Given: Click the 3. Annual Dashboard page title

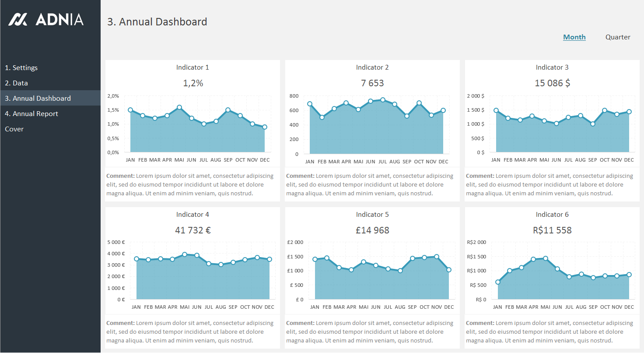Looking at the screenshot, I should [x=157, y=22].
